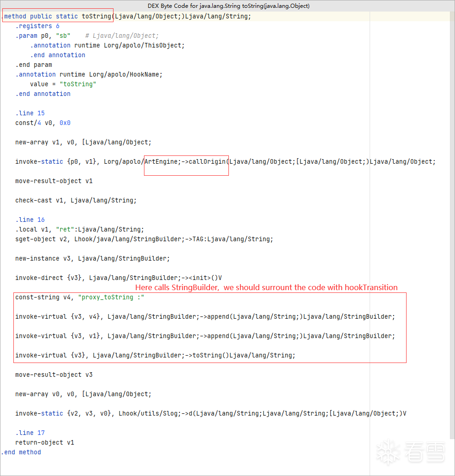The width and height of the screenshot is (455, 476).
Task: Click the '.line 17' directive
Action: point(30,433)
